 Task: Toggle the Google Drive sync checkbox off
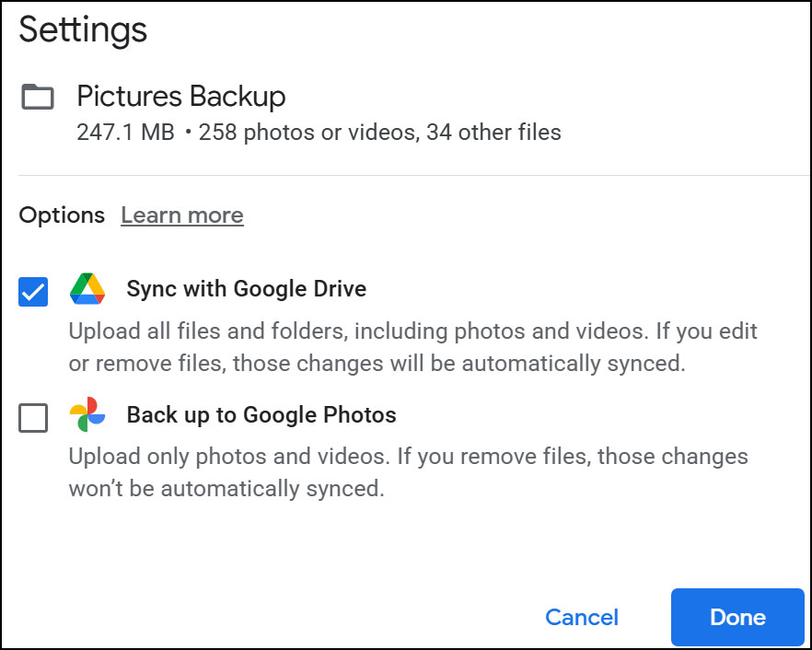tap(32, 291)
